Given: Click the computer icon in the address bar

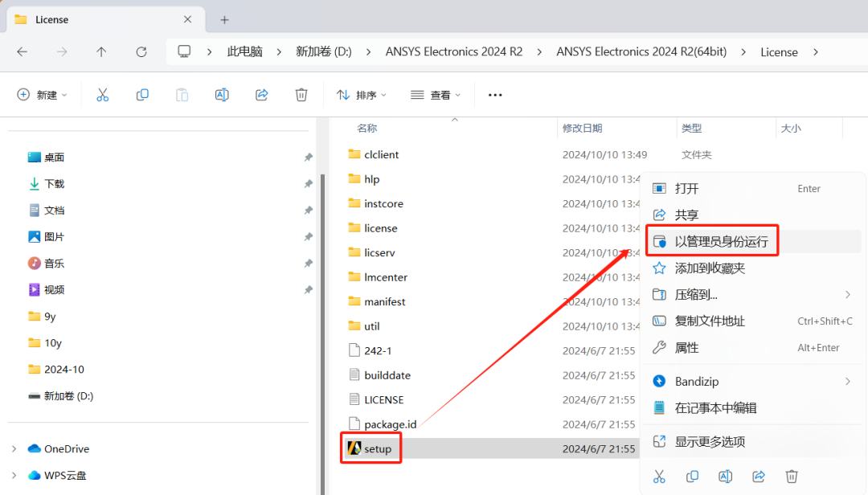Looking at the screenshot, I should click(x=184, y=52).
